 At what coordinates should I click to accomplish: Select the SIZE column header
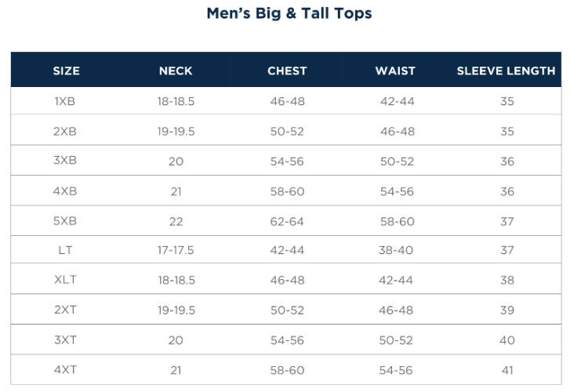pyautogui.click(x=66, y=71)
